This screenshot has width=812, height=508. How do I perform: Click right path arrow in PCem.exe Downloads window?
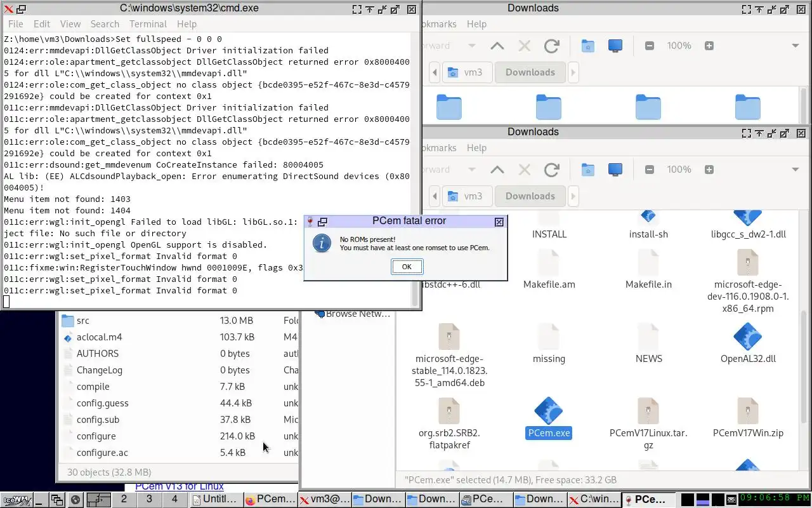(x=573, y=196)
